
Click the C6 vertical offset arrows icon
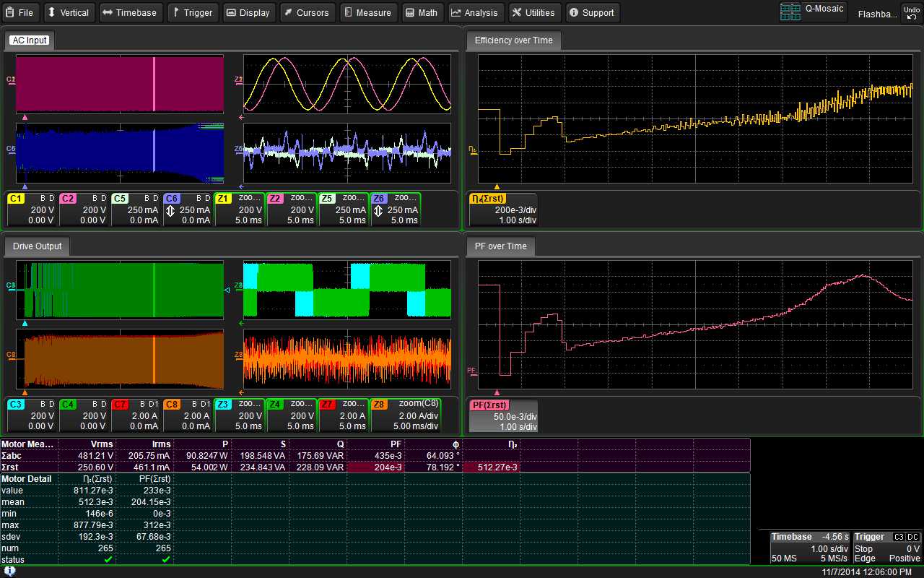coord(170,210)
